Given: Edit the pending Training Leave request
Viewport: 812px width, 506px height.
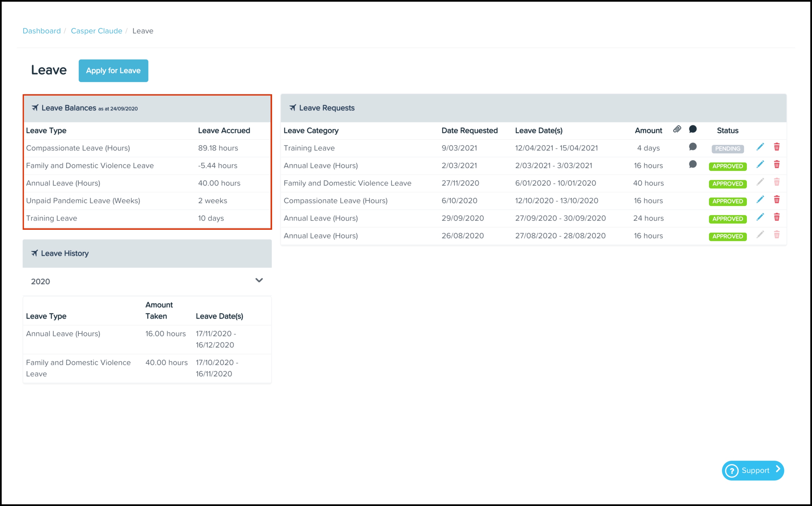Looking at the screenshot, I should point(760,147).
